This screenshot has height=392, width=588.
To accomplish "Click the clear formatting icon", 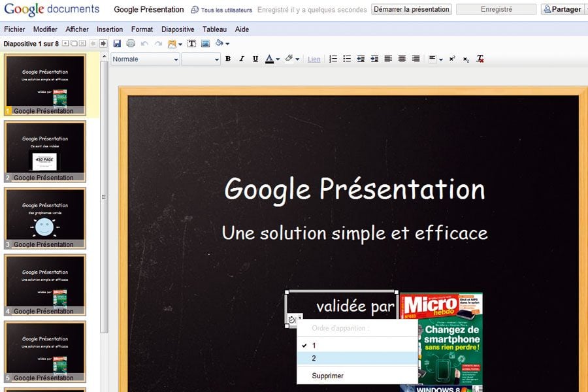I will pyautogui.click(x=480, y=59).
